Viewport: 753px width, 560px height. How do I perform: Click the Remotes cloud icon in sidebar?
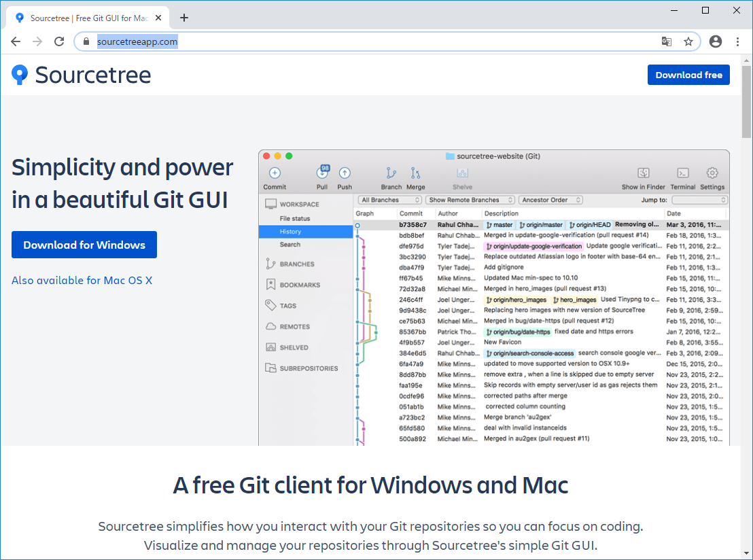271,327
